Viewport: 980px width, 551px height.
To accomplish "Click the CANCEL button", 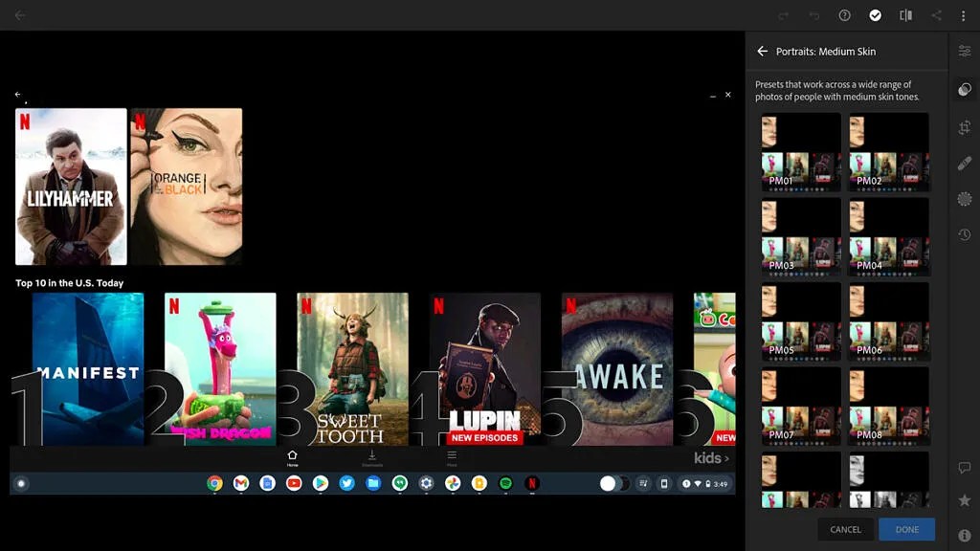I will [x=846, y=529].
